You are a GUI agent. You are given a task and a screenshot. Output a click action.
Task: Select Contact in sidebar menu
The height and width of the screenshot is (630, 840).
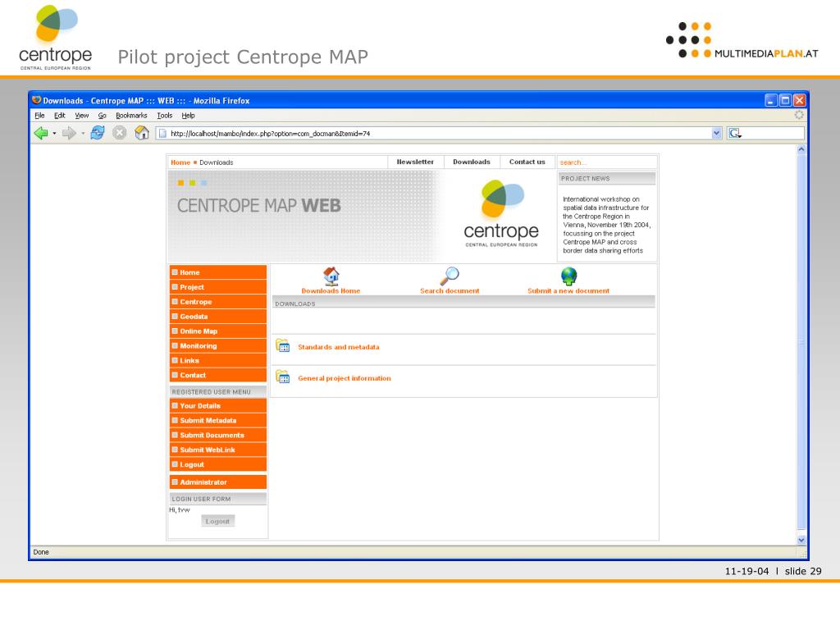coord(218,375)
